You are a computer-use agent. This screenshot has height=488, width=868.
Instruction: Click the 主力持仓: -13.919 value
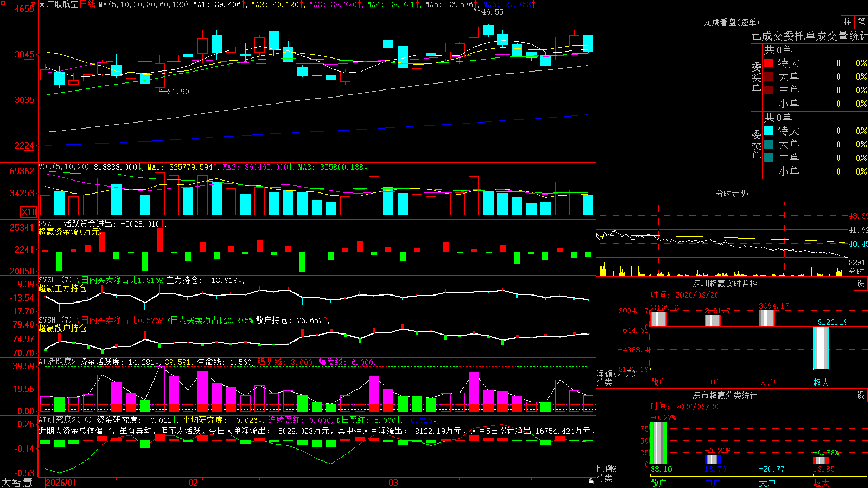click(x=202, y=280)
